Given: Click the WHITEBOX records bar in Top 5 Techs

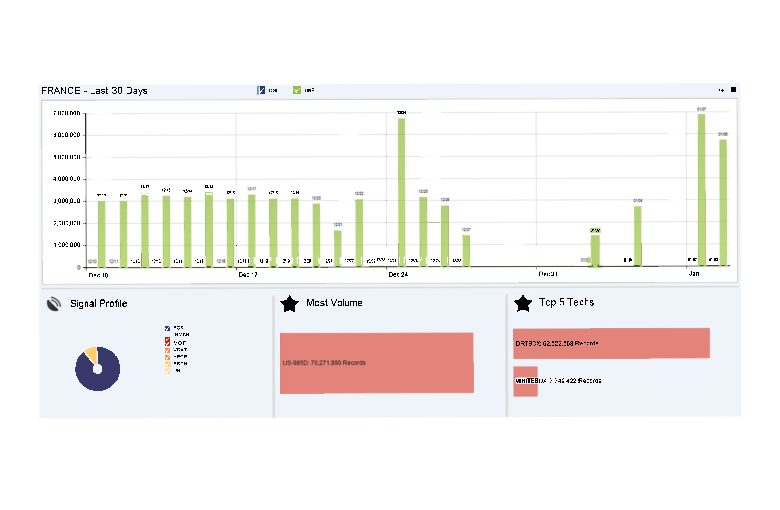Looking at the screenshot, I should pos(525,381).
